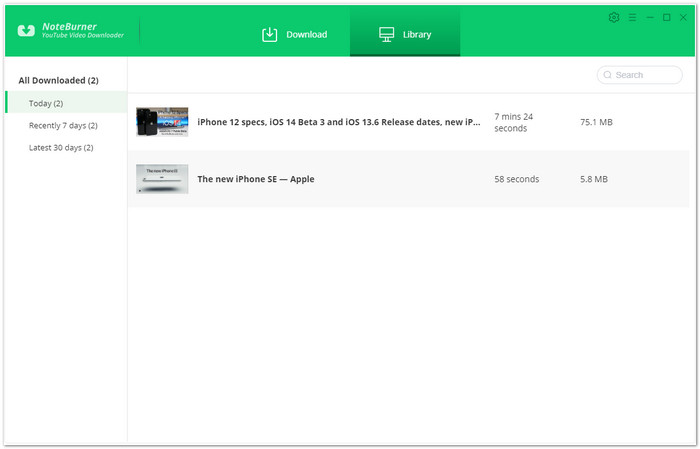Screen dimensions: 700x449
Task: Show Recently 7 days (2) downloads
Action: (x=63, y=125)
